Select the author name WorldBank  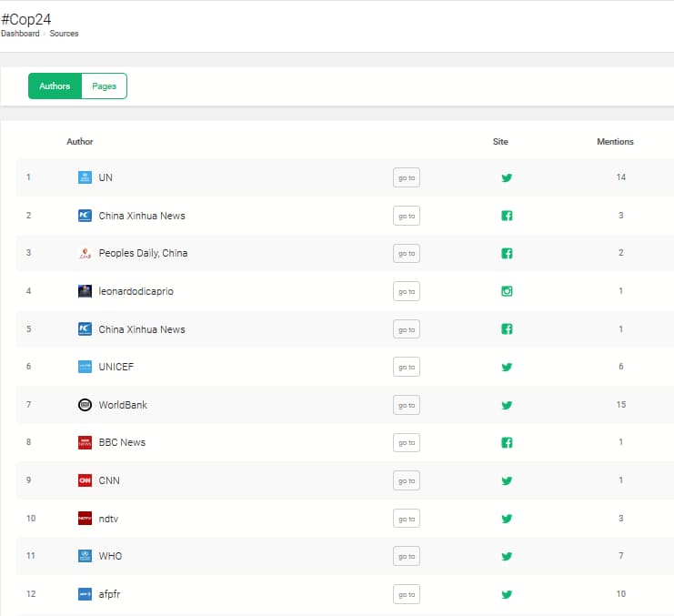pos(123,405)
